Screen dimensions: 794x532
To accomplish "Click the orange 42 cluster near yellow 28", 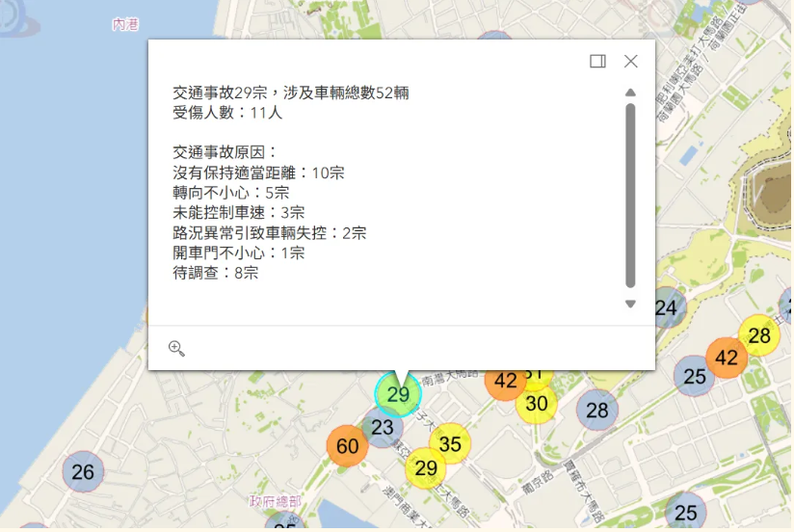I will tap(727, 359).
